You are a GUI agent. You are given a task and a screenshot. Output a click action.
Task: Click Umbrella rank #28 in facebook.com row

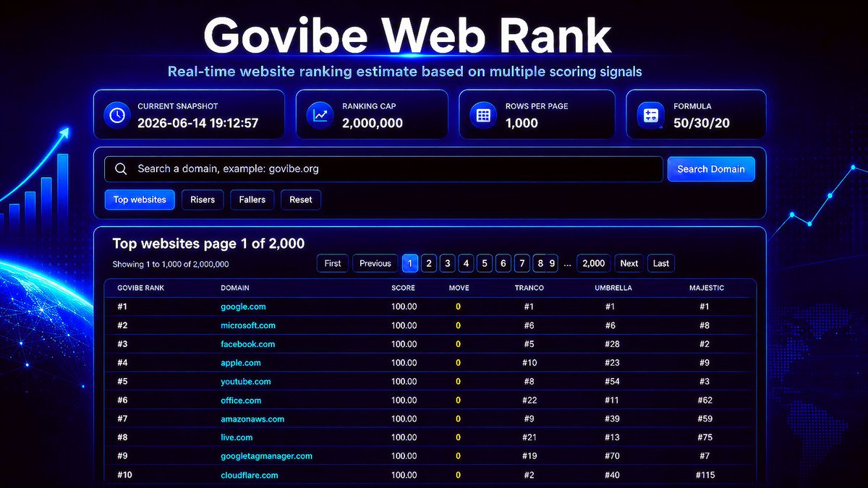pos(613,344)
